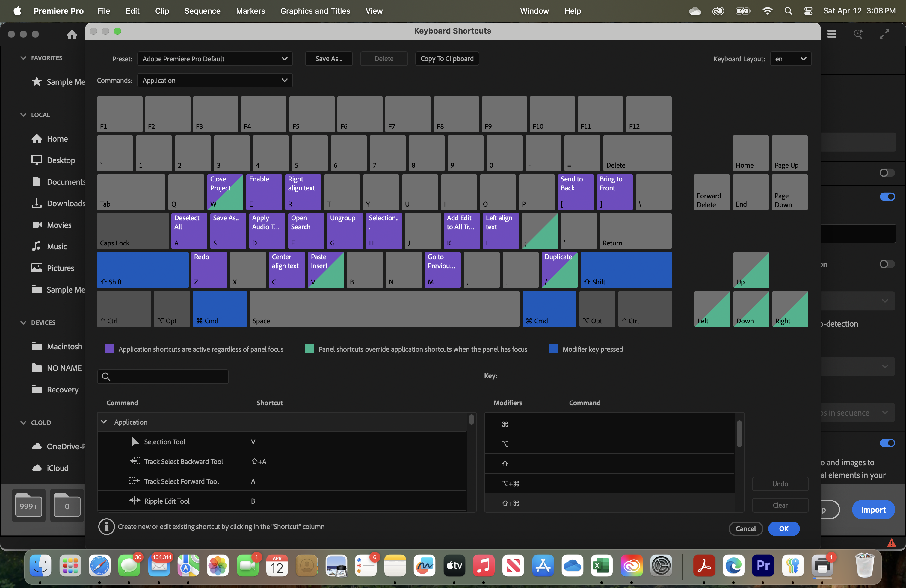The width and height of the screenshot is (906, 588).
Task: Click the Ripple Edit Tool icon
Action: pyautogui.click(x=135, y=501)
